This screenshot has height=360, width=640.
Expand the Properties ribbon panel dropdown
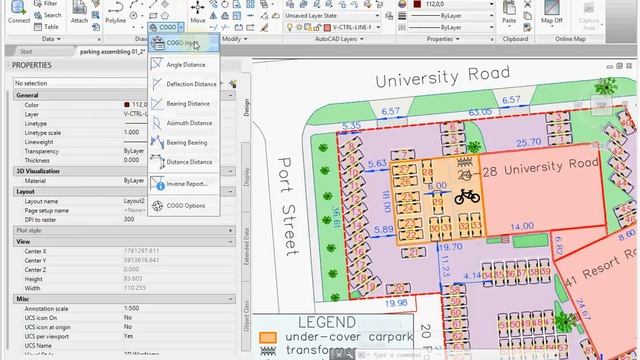(443, 39)
